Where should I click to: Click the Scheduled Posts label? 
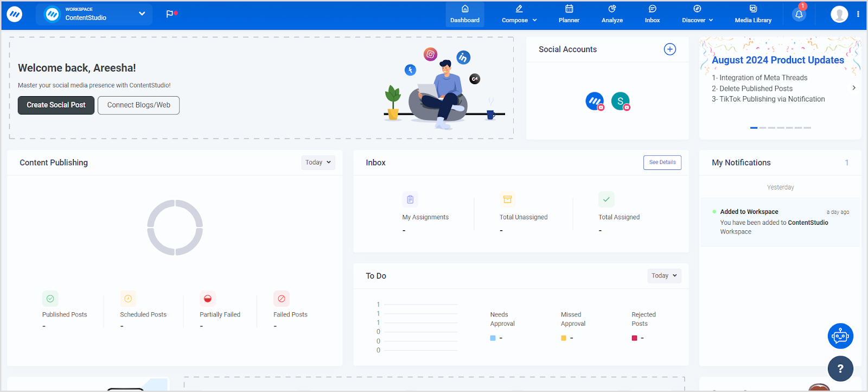coord(143,314)
